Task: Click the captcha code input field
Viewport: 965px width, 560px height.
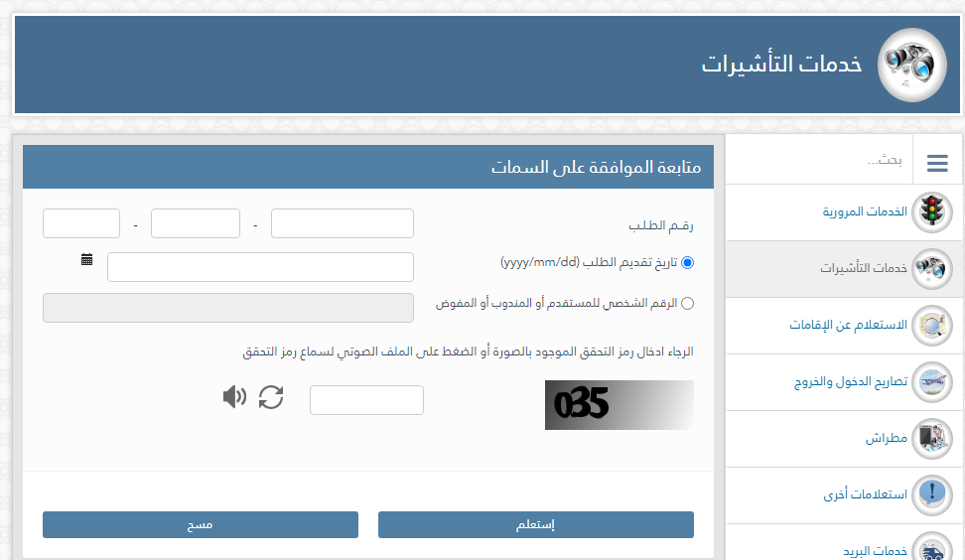Action: coord(366,400)
